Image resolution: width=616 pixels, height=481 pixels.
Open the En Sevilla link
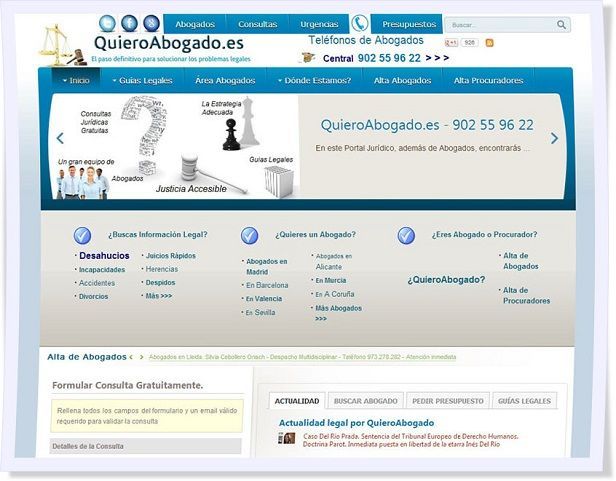(260, 312)
